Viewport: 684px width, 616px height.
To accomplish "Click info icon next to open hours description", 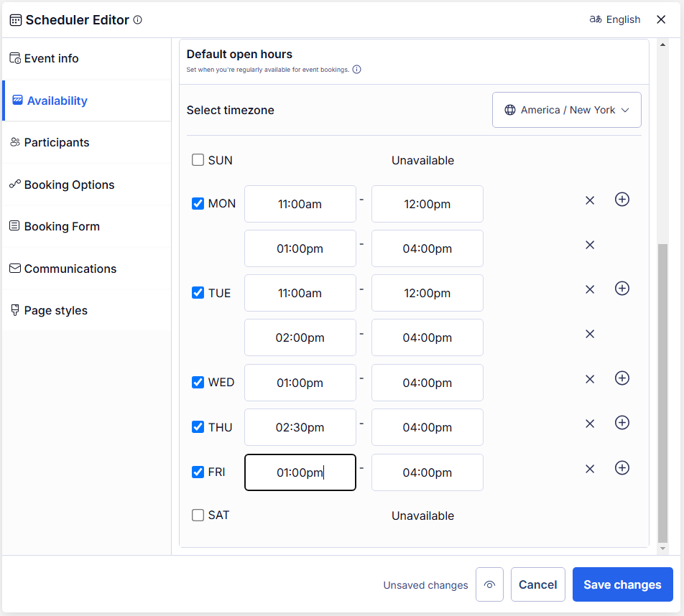I will (357, 70).
